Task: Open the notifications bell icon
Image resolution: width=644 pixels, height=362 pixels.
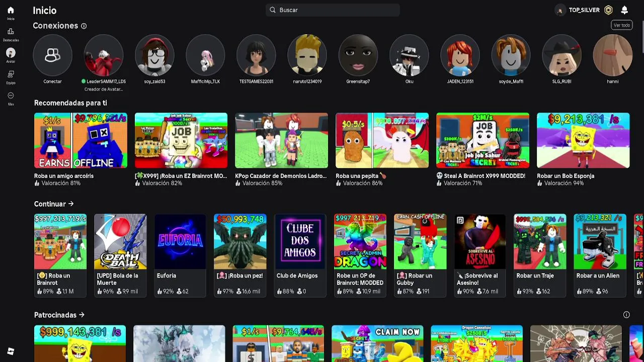Action: 624,10
